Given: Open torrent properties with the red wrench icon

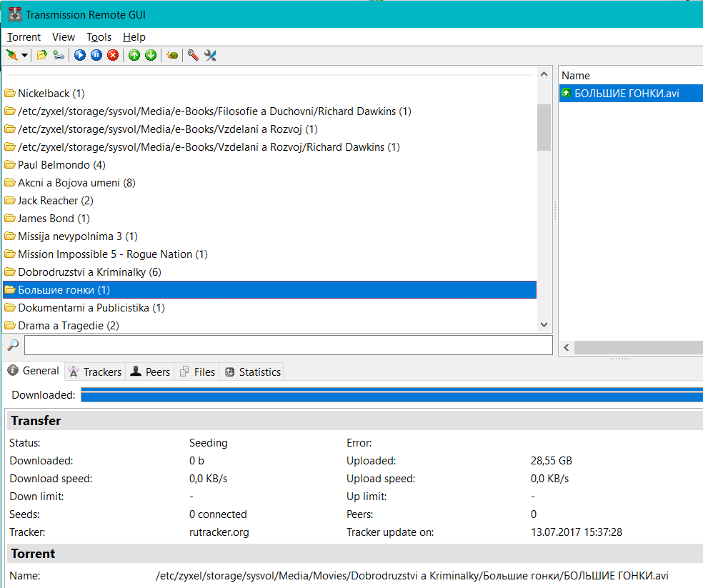Looking at the screenshot, I should pos(193,55).
